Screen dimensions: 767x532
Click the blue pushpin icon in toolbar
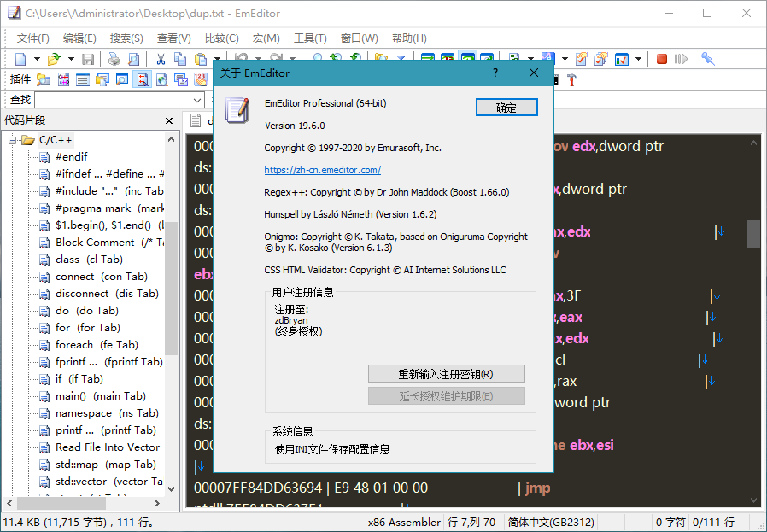point(708,59)
